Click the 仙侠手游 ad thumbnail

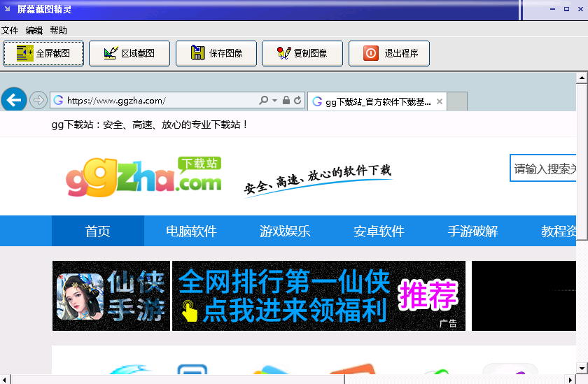111,296
